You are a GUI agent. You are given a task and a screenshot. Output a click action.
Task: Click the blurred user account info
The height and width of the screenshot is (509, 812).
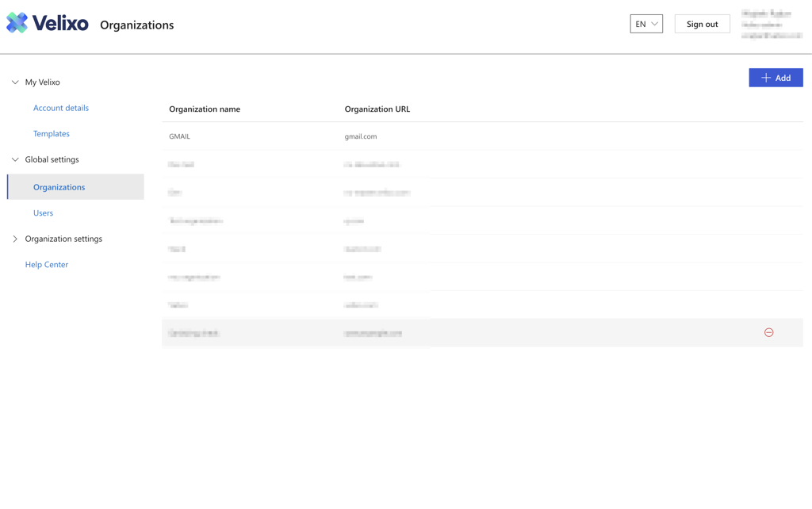click(x=771, y=25)
